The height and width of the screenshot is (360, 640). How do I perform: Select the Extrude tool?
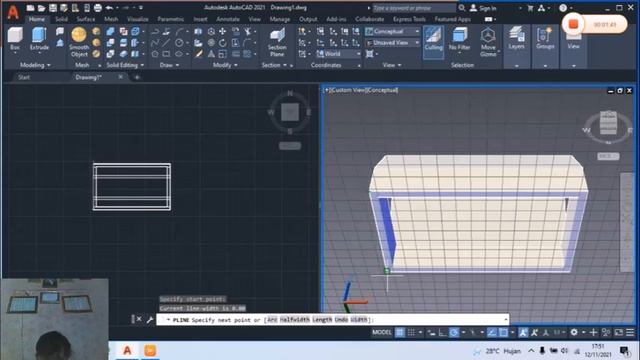pyautogui.click(x=39, y=39)
